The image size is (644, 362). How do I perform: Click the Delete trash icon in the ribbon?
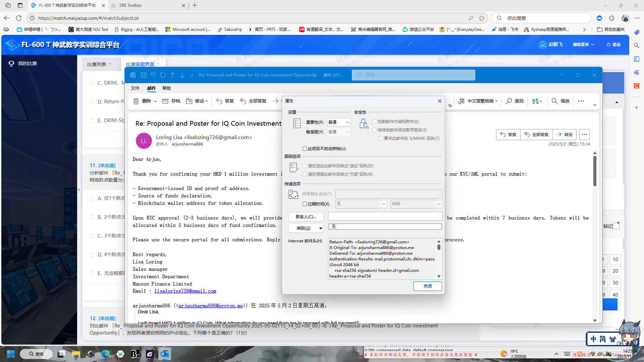(136, 101)
